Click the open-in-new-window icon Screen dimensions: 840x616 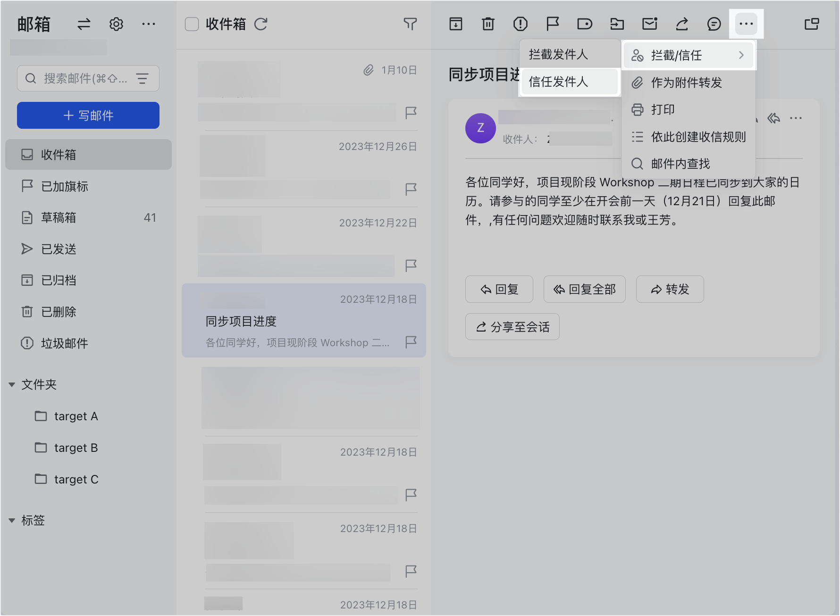tap(811, 24)
